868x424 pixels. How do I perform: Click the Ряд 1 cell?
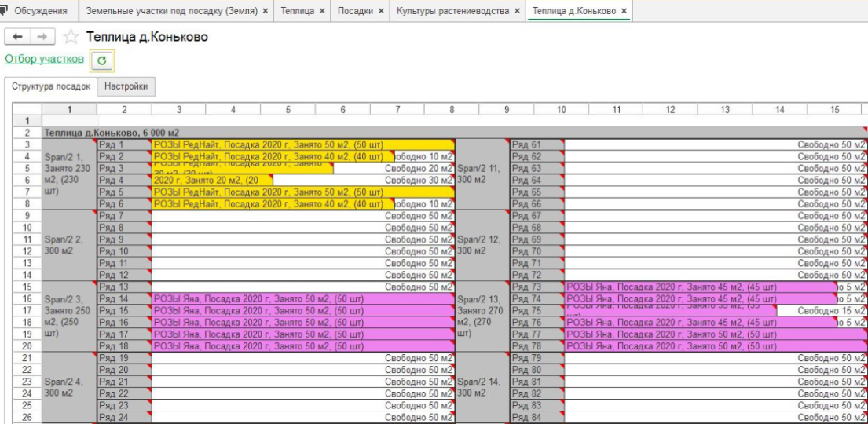(124, 144)
